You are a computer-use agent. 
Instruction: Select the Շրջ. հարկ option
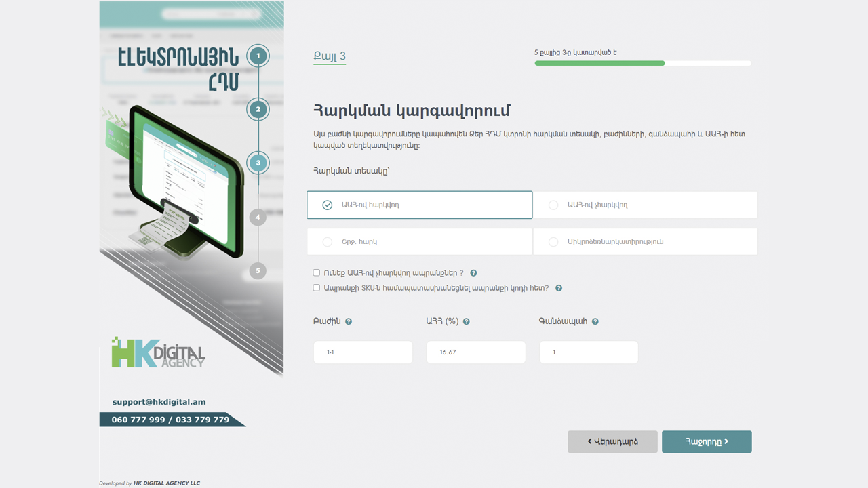[x=419, y=242]
